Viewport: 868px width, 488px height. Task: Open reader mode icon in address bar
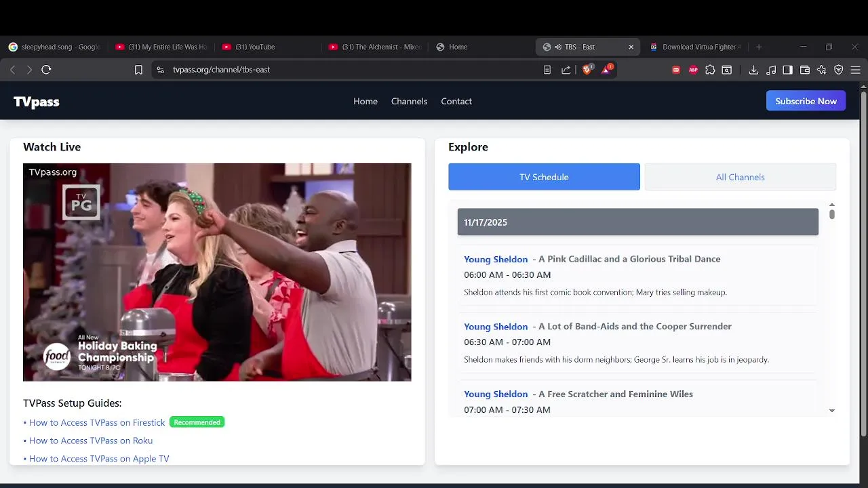547,70
